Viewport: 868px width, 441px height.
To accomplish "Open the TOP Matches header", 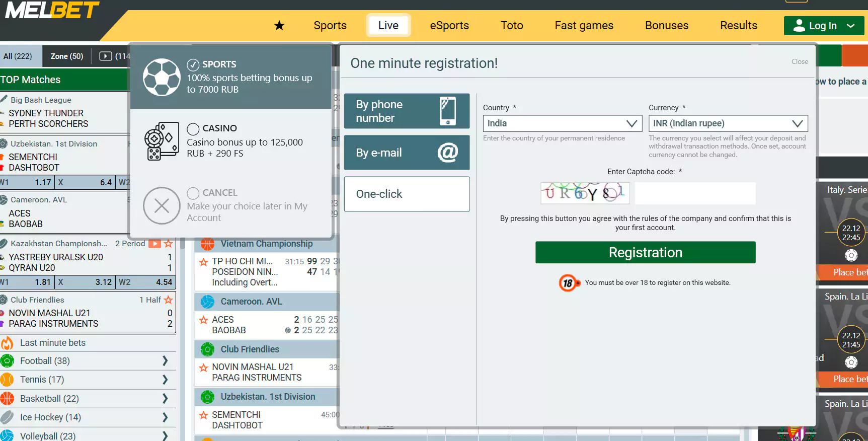I will pos(64,80).
